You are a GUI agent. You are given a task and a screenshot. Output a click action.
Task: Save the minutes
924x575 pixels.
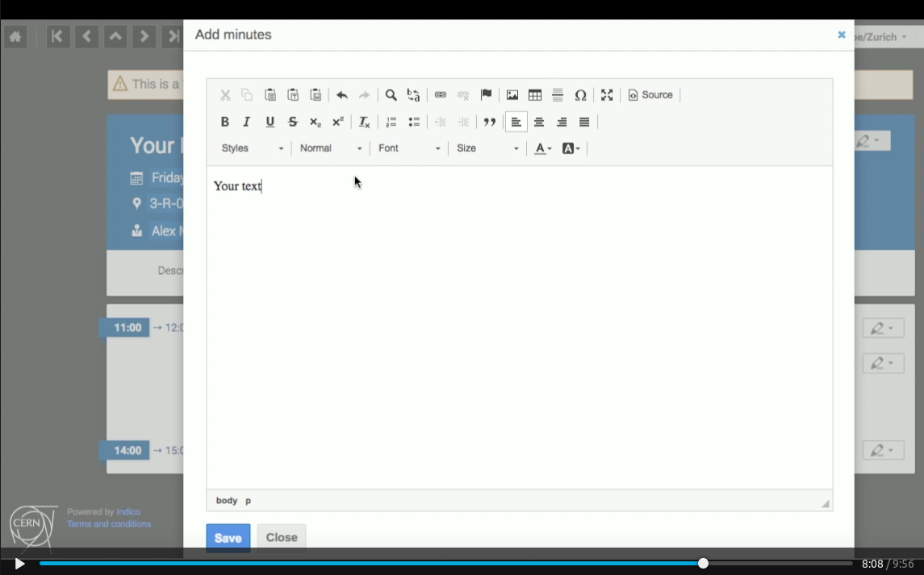228,537
